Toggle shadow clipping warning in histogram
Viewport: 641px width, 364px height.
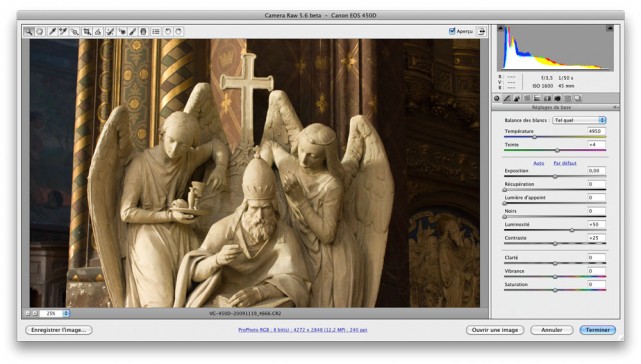click(500, 28)
